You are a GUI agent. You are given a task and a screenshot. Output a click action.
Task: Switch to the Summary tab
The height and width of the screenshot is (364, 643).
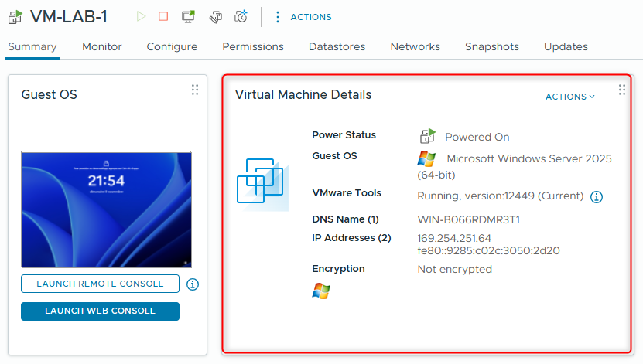pos(32,46)
